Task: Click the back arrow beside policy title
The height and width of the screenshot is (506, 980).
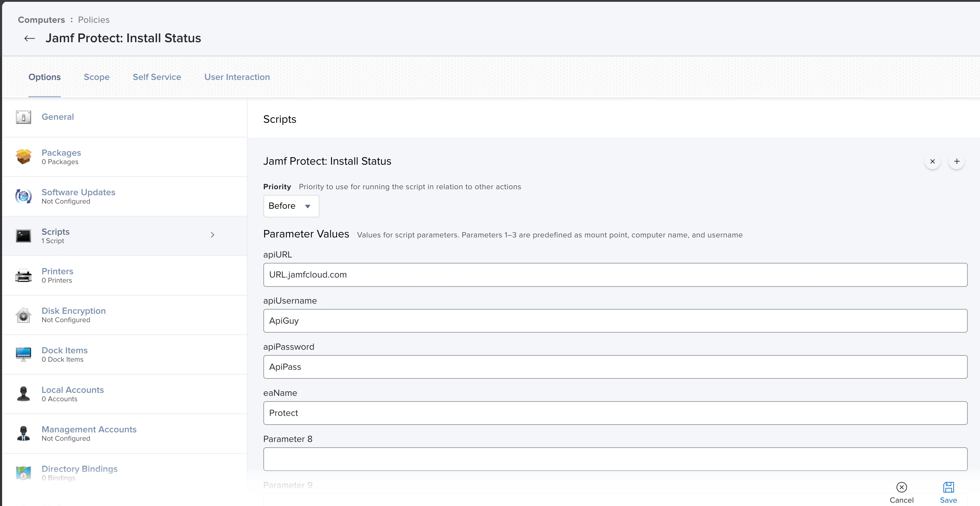Action: click(30, 38)
